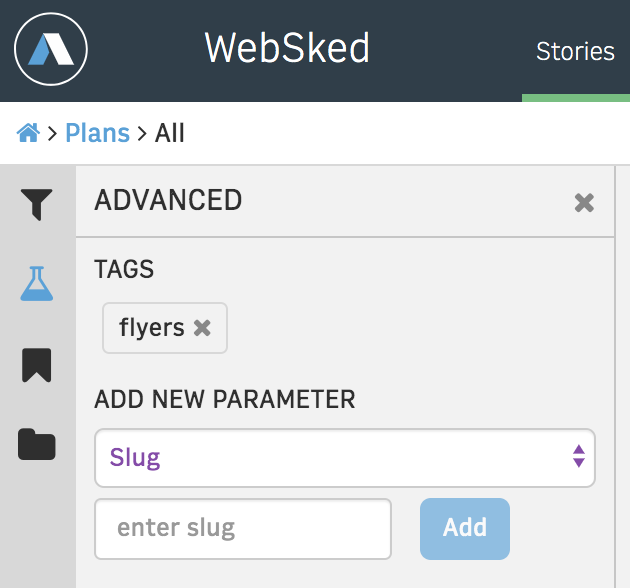Toggle the advanced flask icon

point(37,283)
